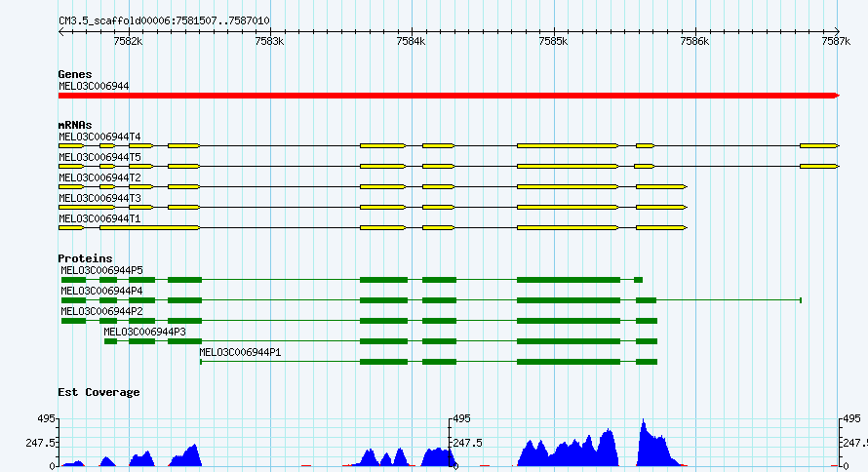
Task: Click the last yellow exon of MELO3C006944T4
Action: [x=819, y=145]
